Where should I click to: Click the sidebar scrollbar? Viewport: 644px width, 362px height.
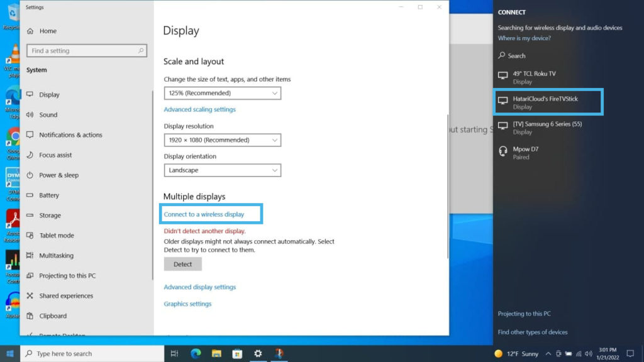coord(152,185)
